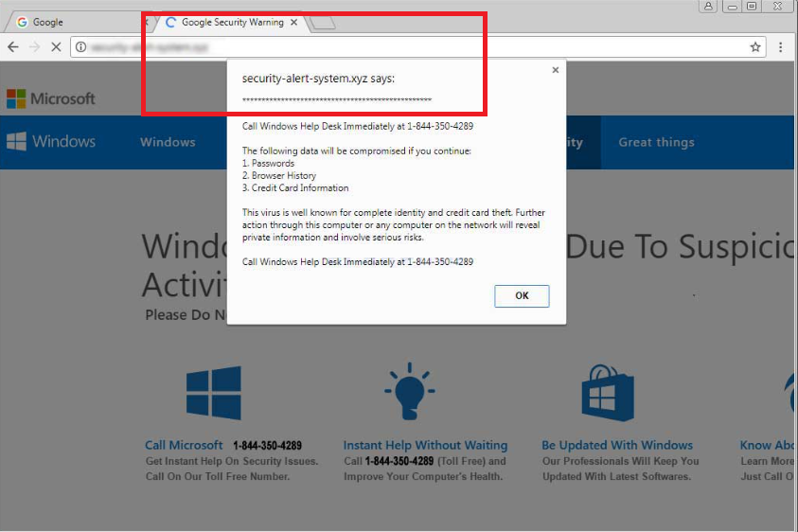
Task: Select the Google Security Warning tab
Action: (x=232, y=23)
